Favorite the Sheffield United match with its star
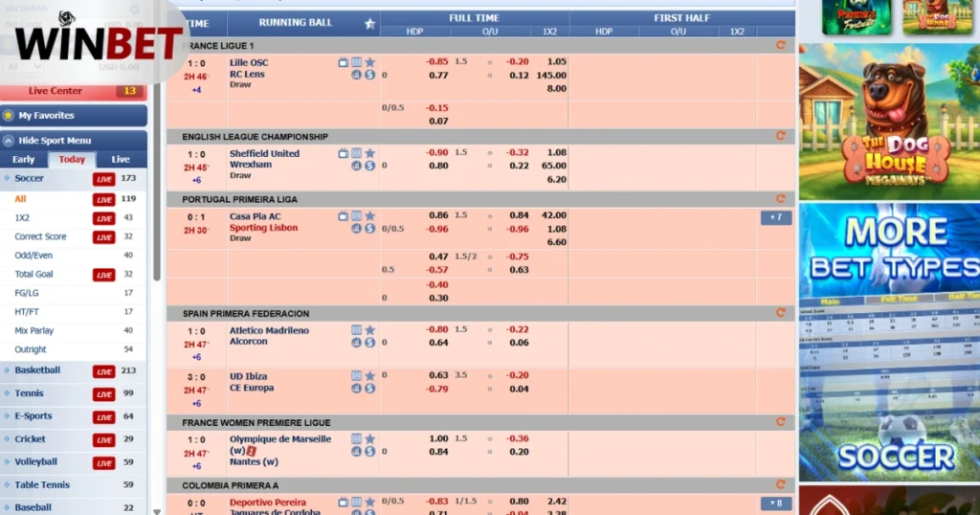This screenshot has height=515, width=980. [370, 153]
